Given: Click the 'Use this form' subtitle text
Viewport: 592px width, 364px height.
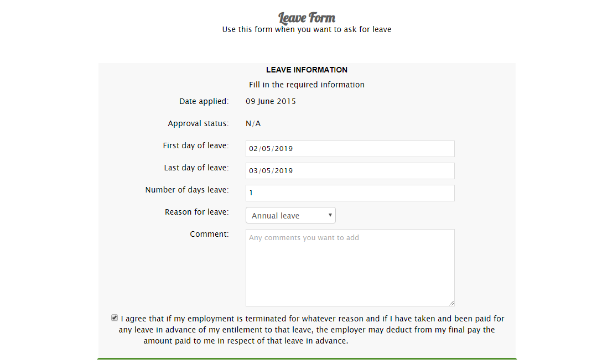Looking at the screenshot, I should pyautogui.click(x=307, y=29).
